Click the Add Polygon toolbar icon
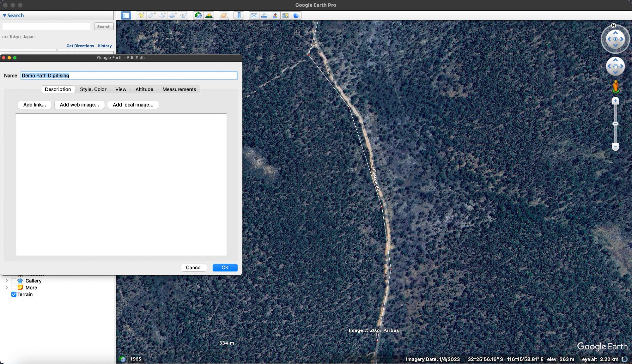The image size is (632, 364). coord(152,15)
